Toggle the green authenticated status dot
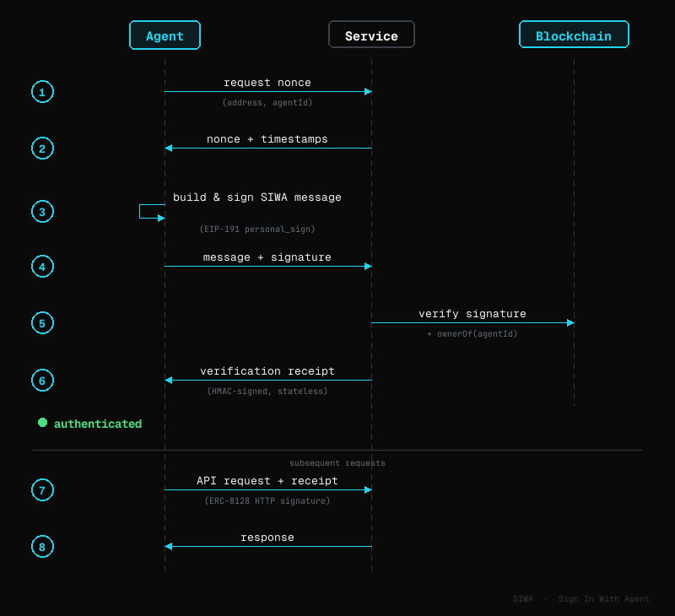Image resolution: width=675 pixels, height=616 pixels. pos(42,423)
